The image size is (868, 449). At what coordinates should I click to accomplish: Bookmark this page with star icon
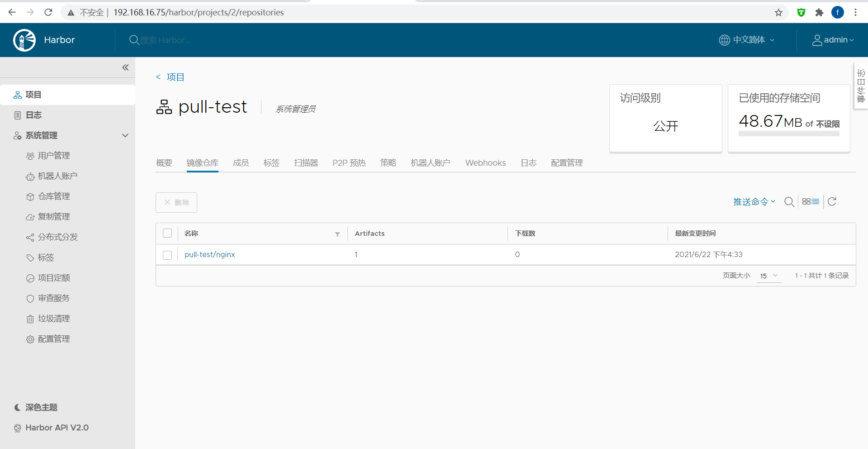tap(778, 13)
